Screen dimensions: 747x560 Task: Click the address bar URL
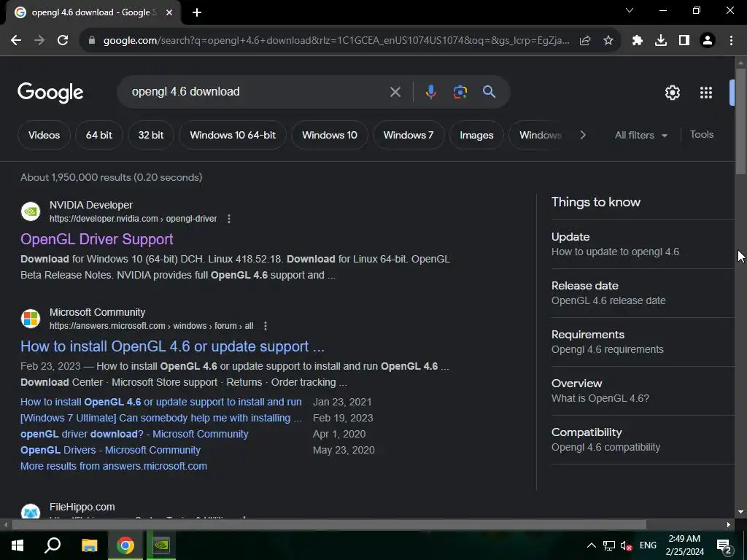tap(336, 41)
